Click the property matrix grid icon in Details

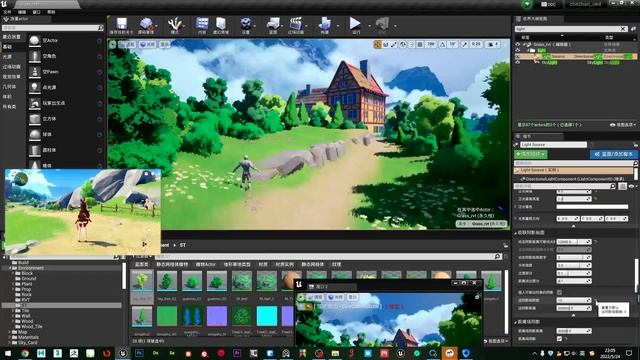tap(622, 186)
